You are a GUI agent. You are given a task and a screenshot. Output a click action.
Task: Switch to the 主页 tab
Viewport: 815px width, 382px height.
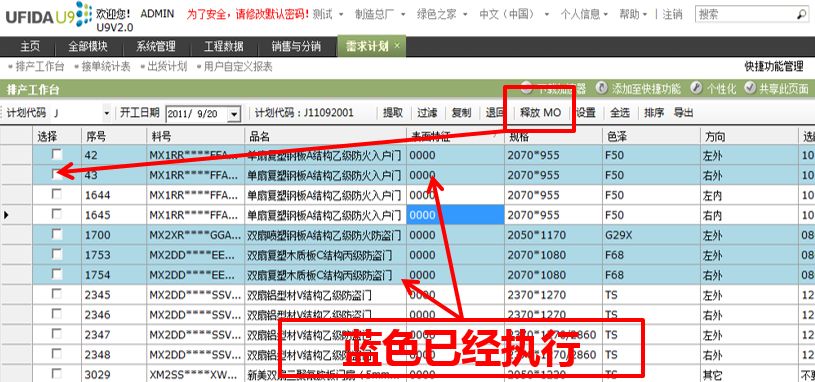30,46
